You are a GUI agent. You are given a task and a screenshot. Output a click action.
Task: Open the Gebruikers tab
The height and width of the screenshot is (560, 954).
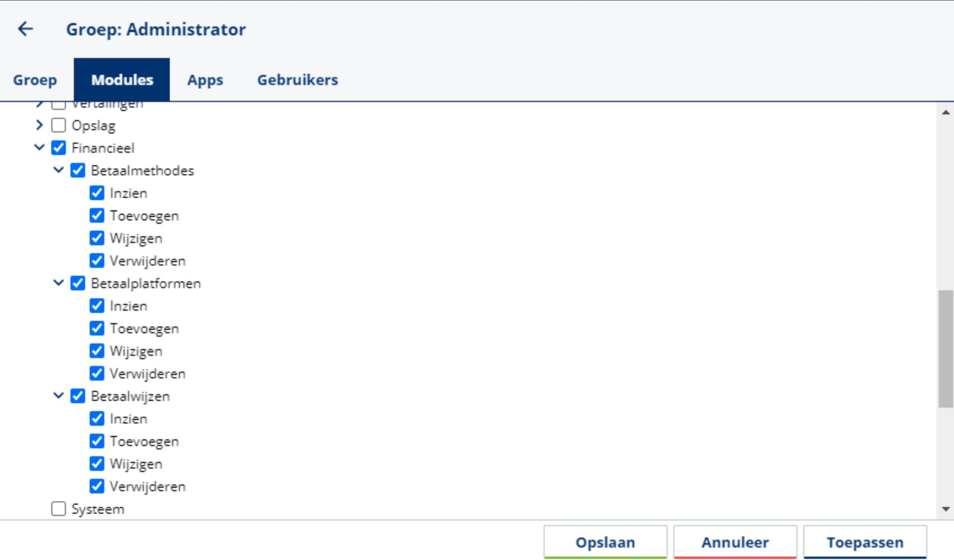pyautogui.click(x=298, y=80)
